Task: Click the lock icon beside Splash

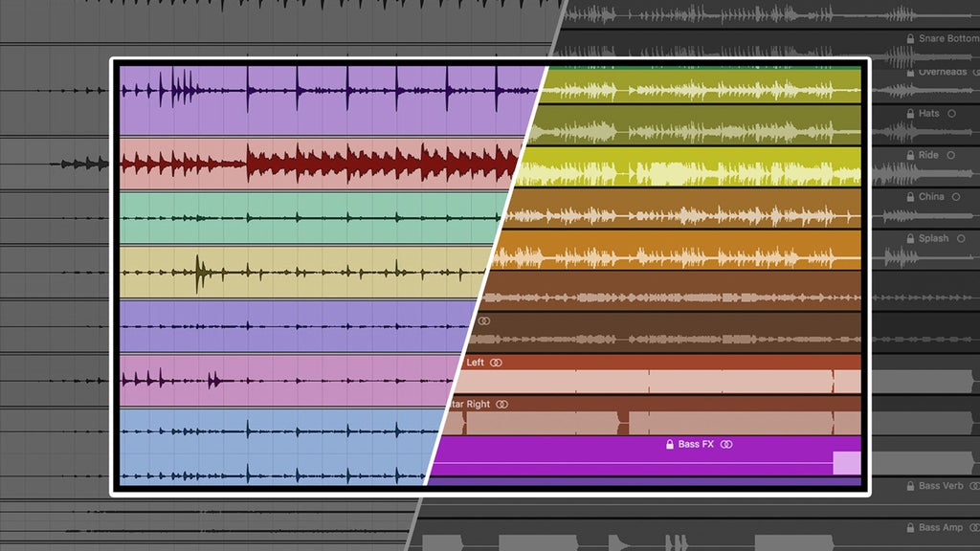Action: click(910, 238)
